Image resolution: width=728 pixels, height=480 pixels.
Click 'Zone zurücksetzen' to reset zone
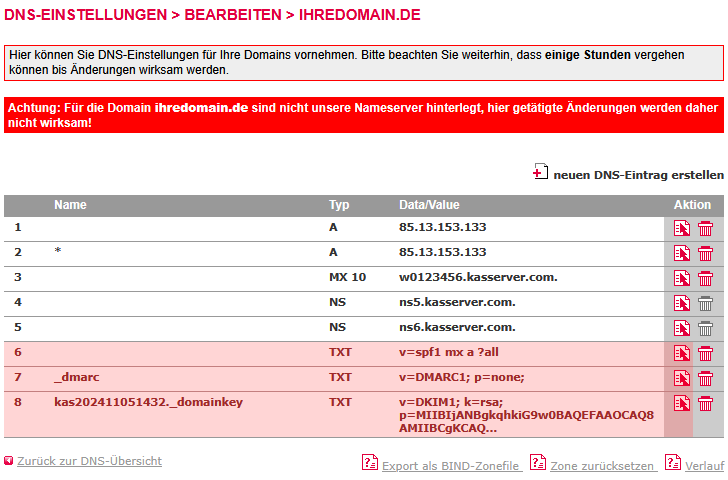(601, 466)
